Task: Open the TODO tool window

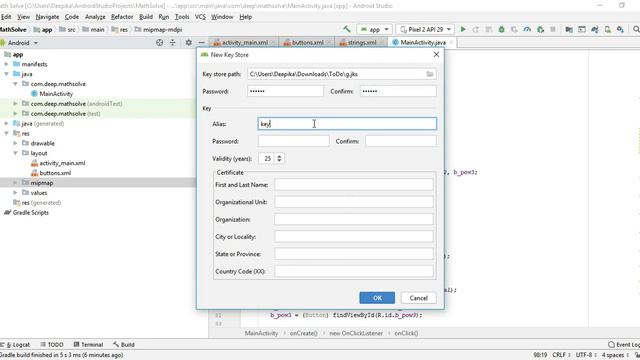Action: coord(52,344)
